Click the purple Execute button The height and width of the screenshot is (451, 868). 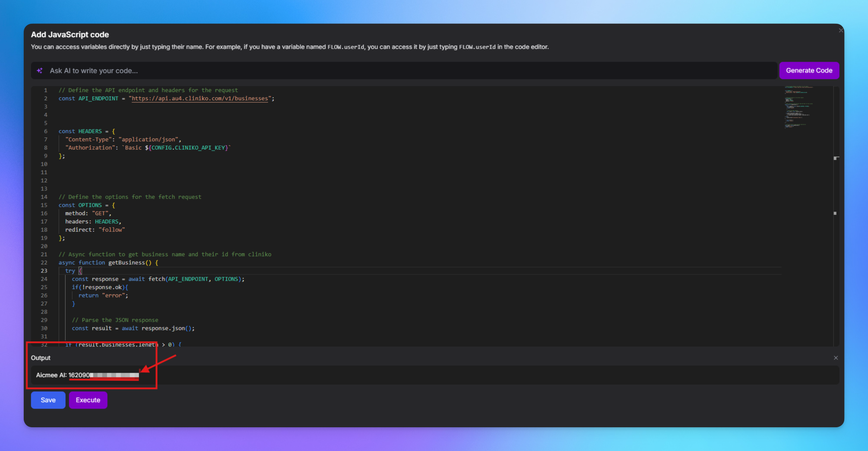click(88, 400)
